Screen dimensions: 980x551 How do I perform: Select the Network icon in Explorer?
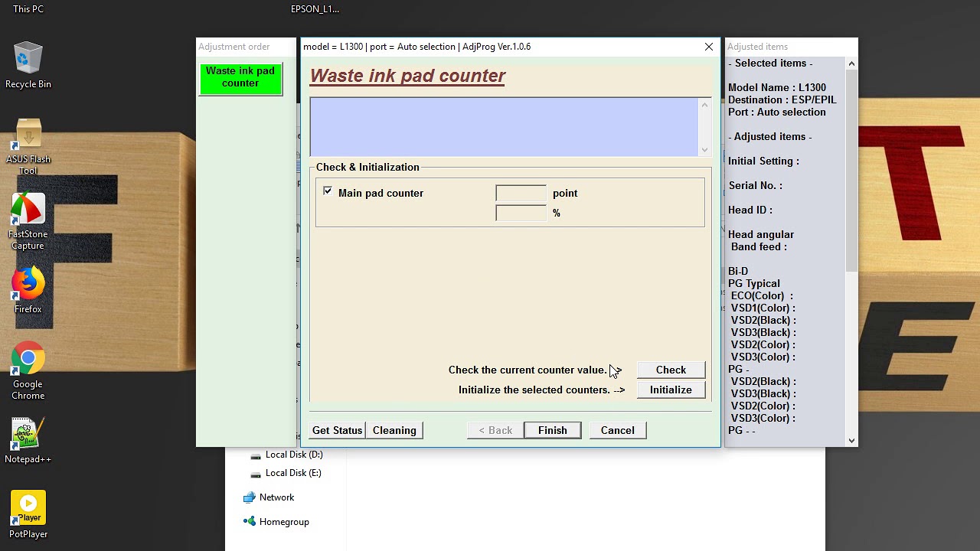pyautogui.click(x=249, y=497)
